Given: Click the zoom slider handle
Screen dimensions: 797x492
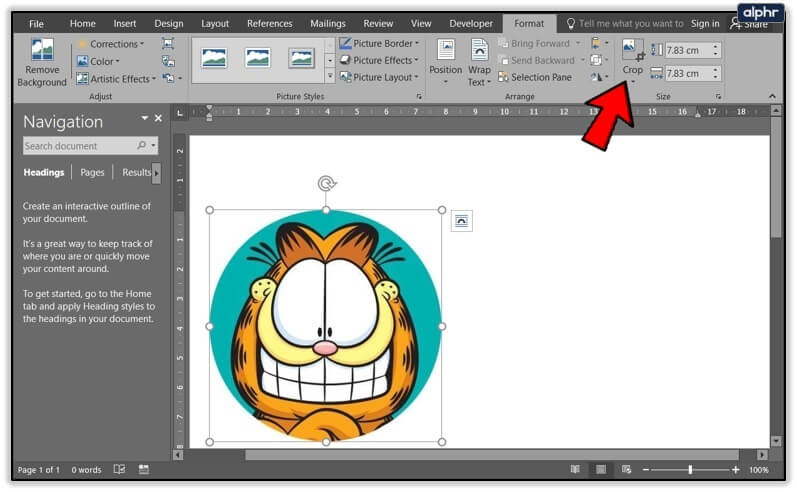Looking at the screenshot, I should 690,470.
